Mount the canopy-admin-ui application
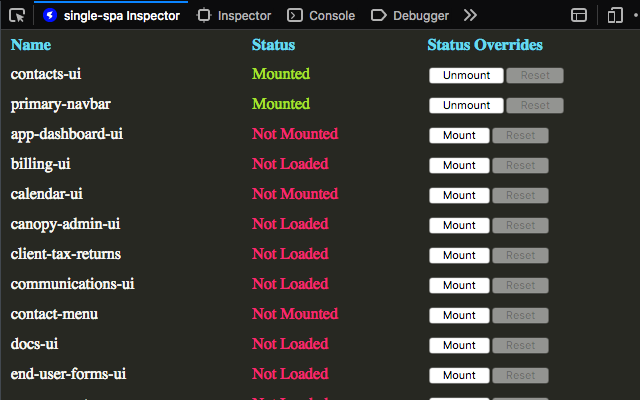 [x=459, y=225]
